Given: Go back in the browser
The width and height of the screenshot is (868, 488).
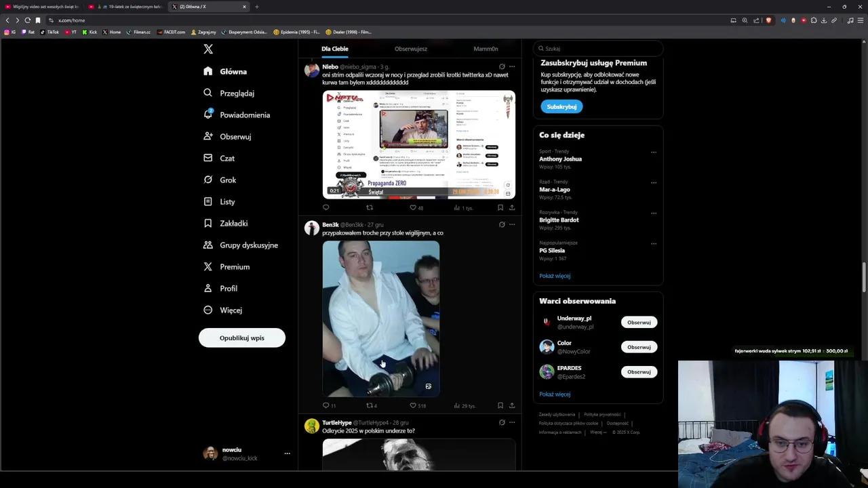Looking at the screenshot, I should tap(7, 20).
